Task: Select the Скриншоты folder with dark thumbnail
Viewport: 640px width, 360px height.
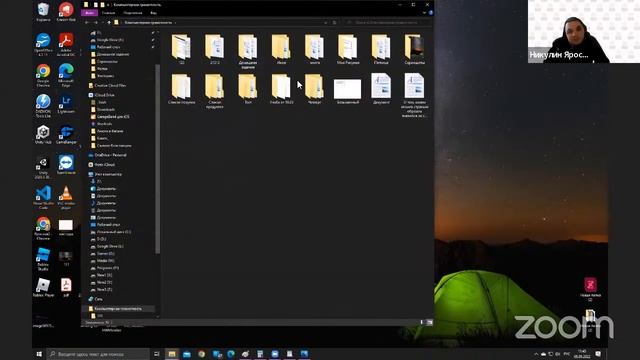Action: (414, 49)
